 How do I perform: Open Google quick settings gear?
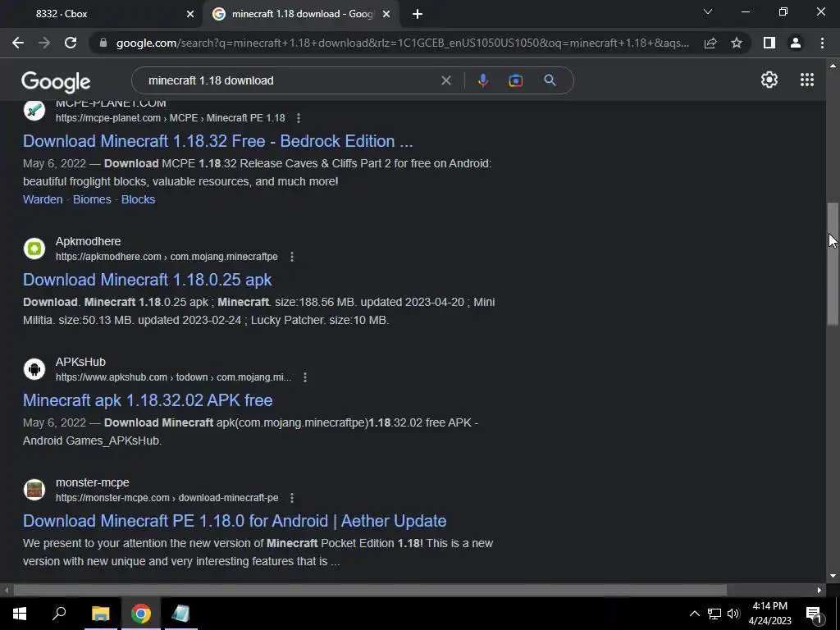pyautogui.click(x=769, y=80)
